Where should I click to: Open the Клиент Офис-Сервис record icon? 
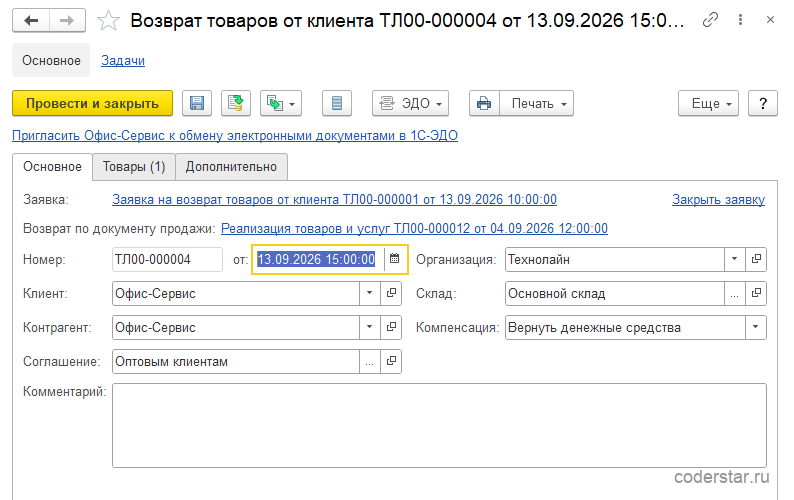point(391,293)
